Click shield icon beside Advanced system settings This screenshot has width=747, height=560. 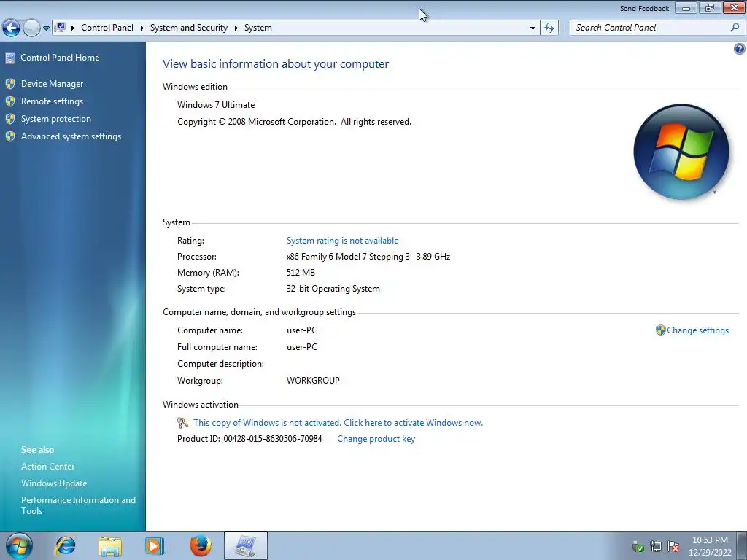point(10,136)
